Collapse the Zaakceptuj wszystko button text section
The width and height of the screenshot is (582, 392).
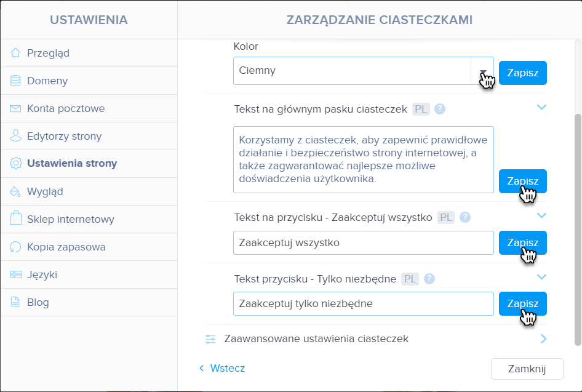point(541,215)
